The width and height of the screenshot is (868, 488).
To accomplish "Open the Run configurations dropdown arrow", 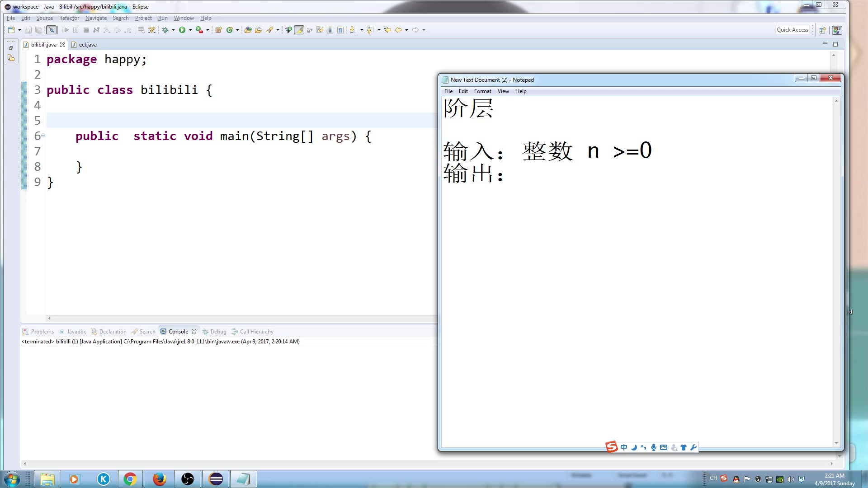I will tap(190, 30).
